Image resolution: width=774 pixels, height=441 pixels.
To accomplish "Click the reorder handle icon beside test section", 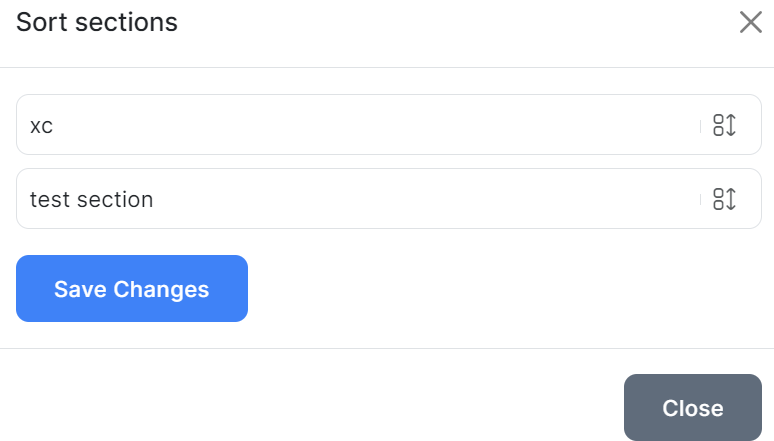I will (x=724, y=199).
